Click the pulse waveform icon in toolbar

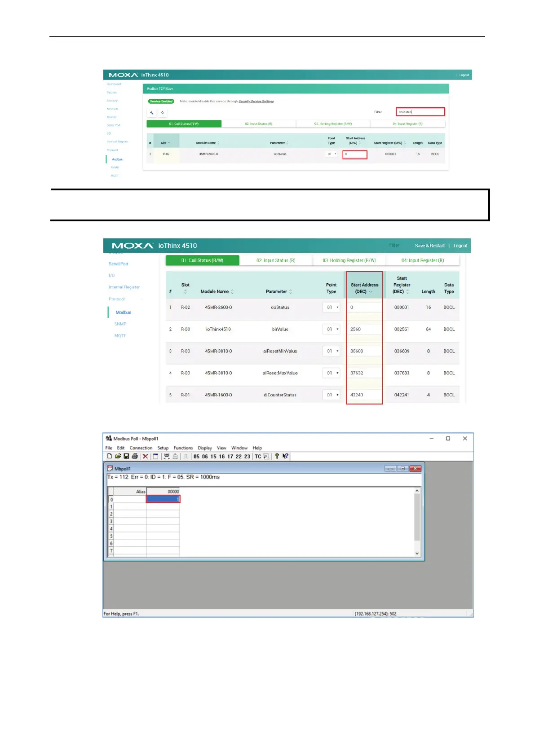186,456
